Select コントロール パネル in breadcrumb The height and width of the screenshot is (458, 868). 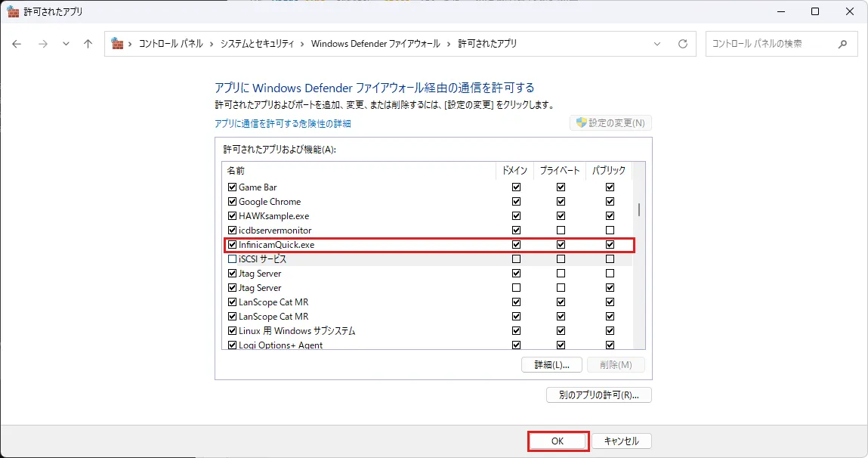coord(171,44)
